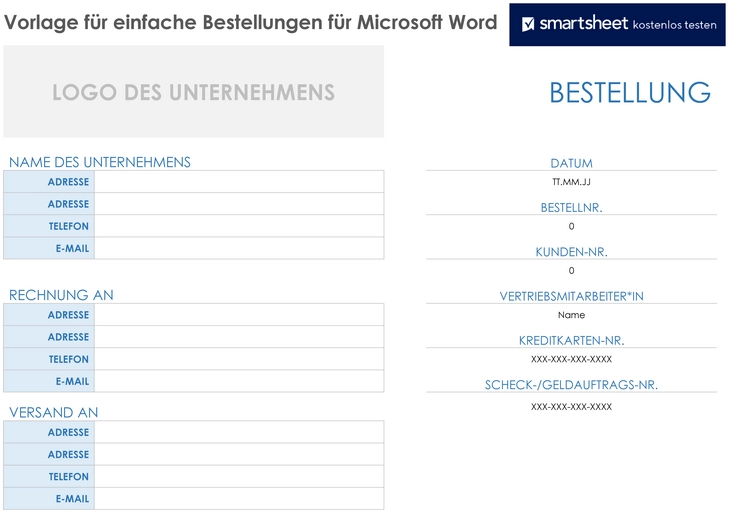Viewport: 729px width, 513px height.
Task: Click TELEFON field under Versand an
Action: [239, 477]
